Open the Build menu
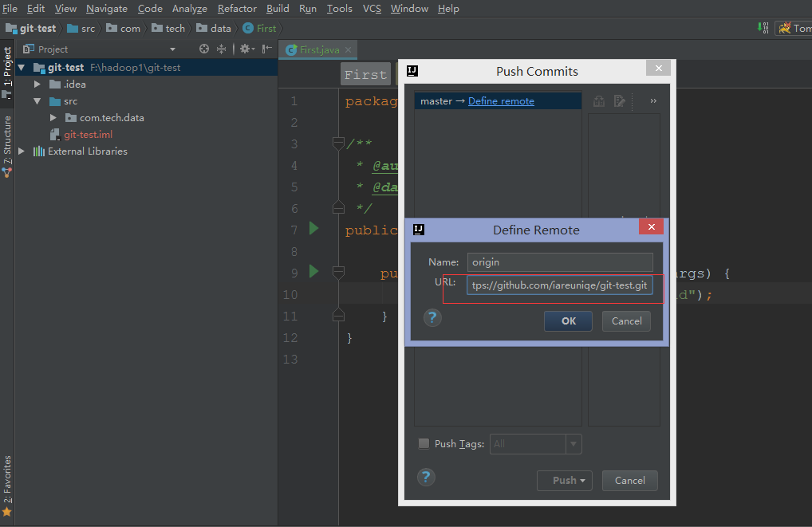Image resolution: width=812 pixels, height=527 pixels. click(x=278, y=9)
